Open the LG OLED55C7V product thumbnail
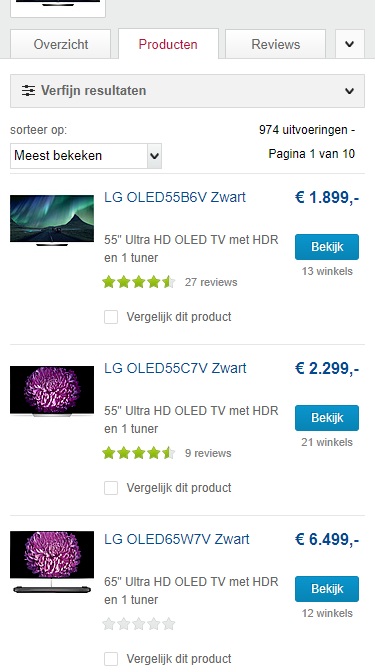The height and width of the screenshot is (667, 375). pos(52,391)
